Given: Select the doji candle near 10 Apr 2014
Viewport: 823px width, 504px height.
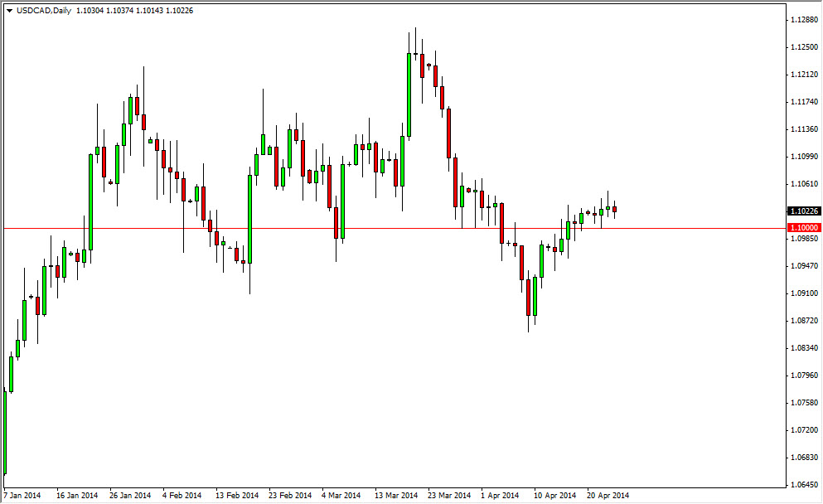Looking at the screenshot, I should point(547,245).
